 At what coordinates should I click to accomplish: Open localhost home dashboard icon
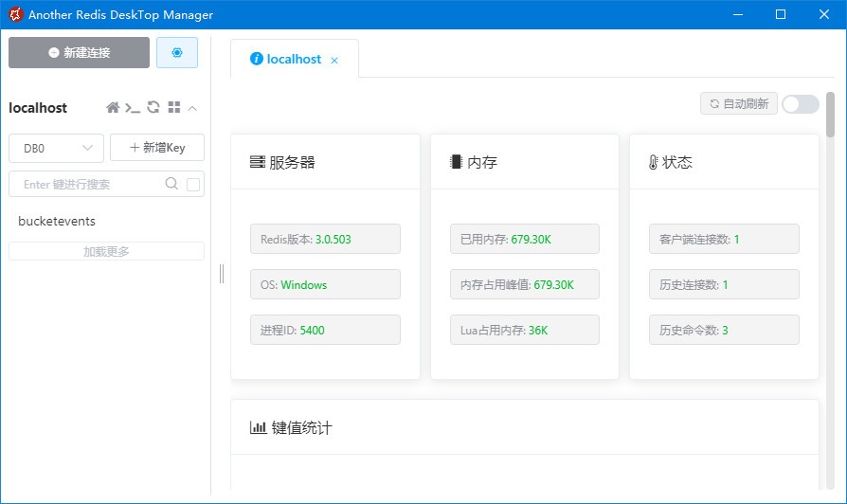click(113, 107)
